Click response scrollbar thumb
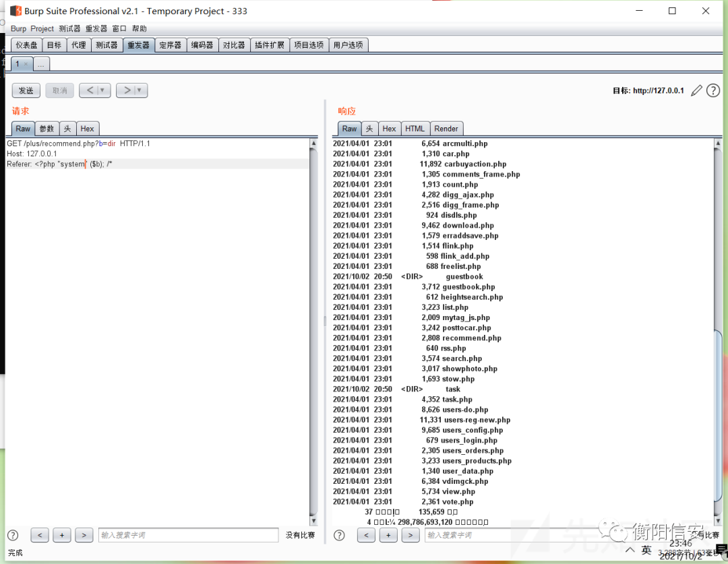 tap(719, 417)
